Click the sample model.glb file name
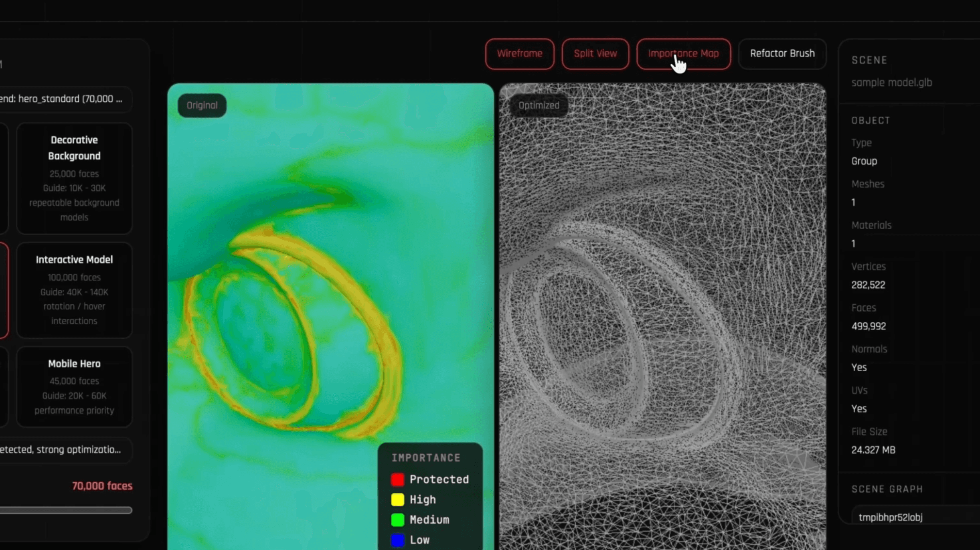Image resolution: width=980 pixels, height=550 pixels. [891, 83]
